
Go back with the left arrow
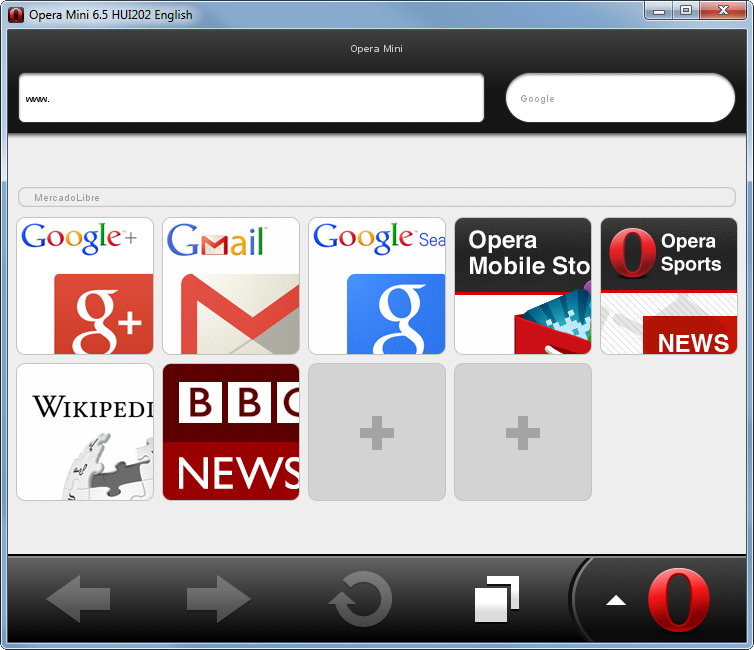click(78, 599)
